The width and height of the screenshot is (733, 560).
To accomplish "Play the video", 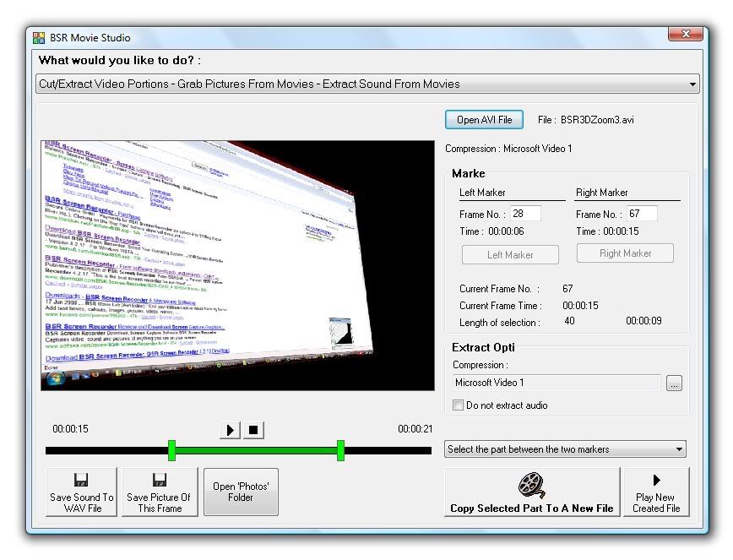I will (x=230, y=430).
